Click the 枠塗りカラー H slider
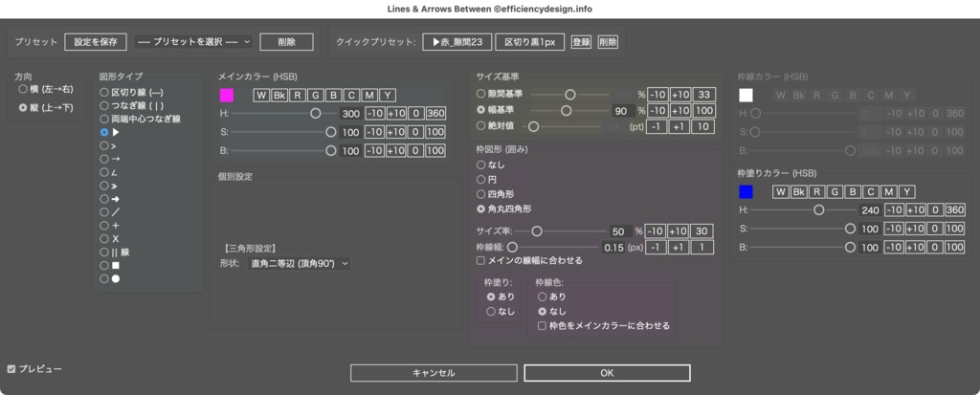The height and width of the screenshot is (395, 980). click(803, 210)
